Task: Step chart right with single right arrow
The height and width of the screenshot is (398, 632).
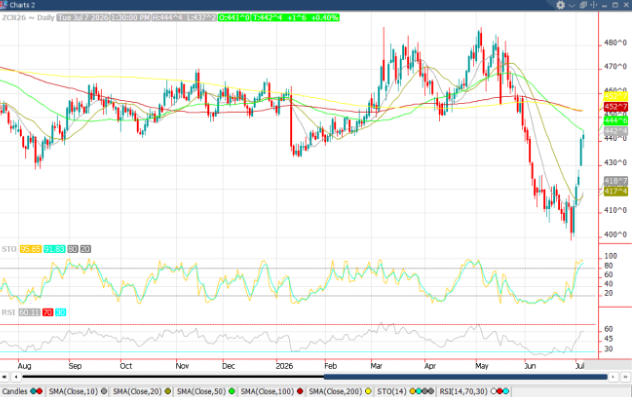Action: 613,377
